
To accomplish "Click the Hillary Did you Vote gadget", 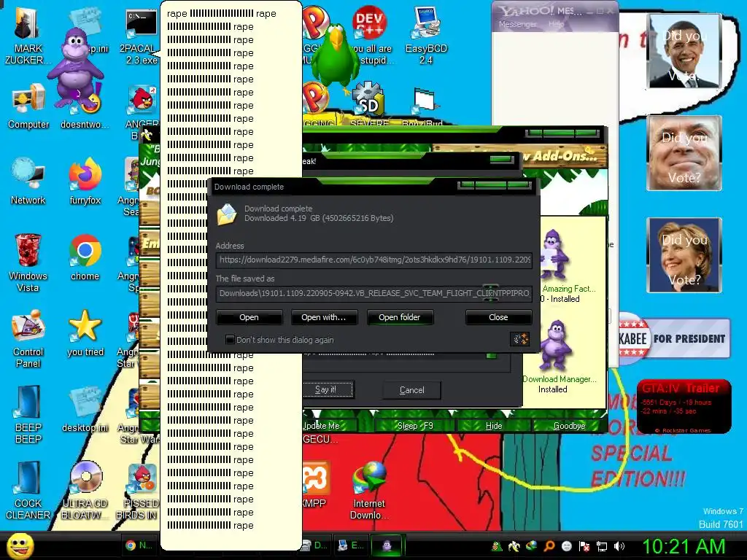I will pyautogui.click(x=684, y=254).
